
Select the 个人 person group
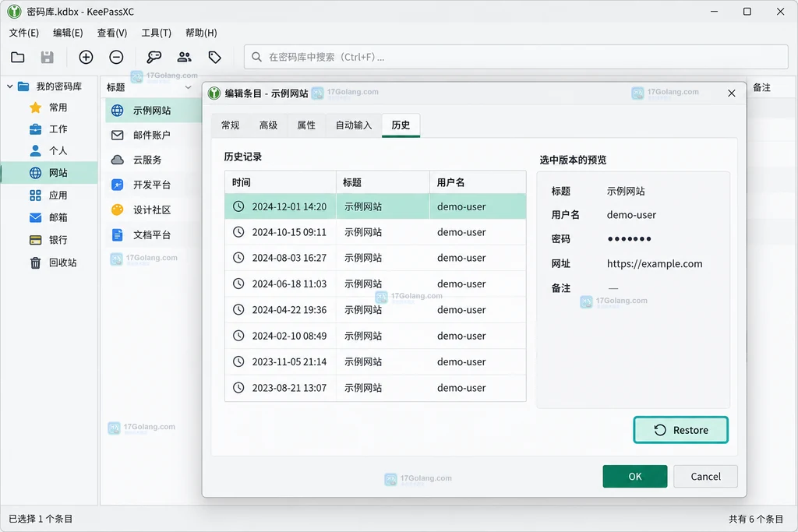[49, 151]
